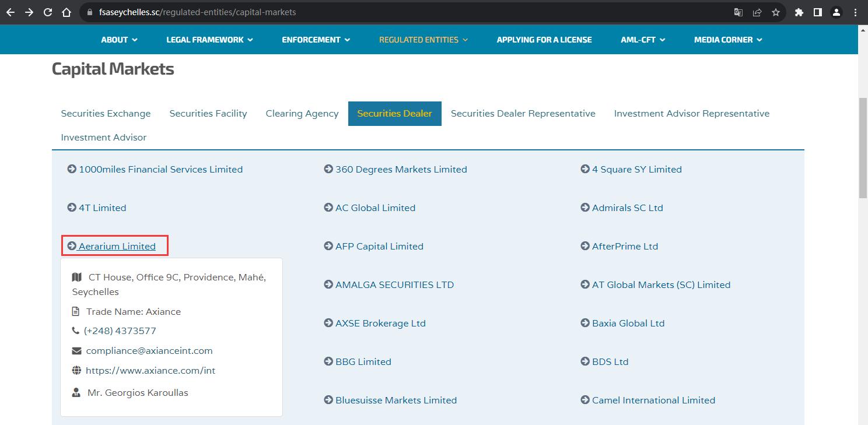Switch to the Securities Exchange tab

coord(106,113)
